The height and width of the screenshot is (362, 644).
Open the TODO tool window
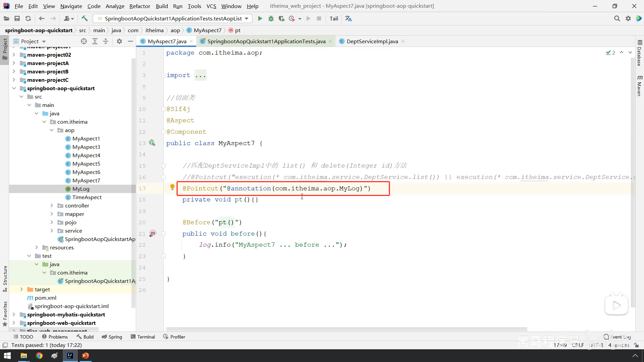pyautogui.click(x=23, y=337)
